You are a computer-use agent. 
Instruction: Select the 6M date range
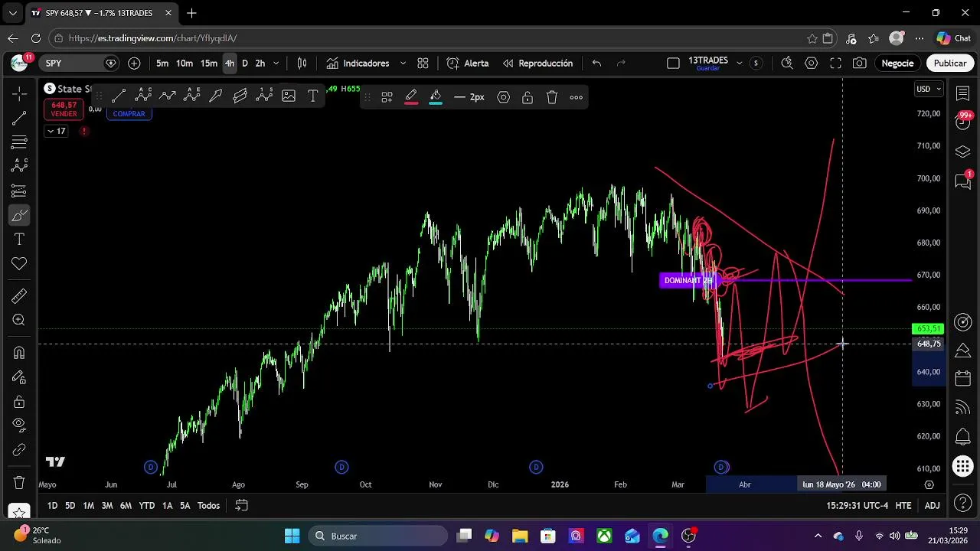tap(126, 506)
